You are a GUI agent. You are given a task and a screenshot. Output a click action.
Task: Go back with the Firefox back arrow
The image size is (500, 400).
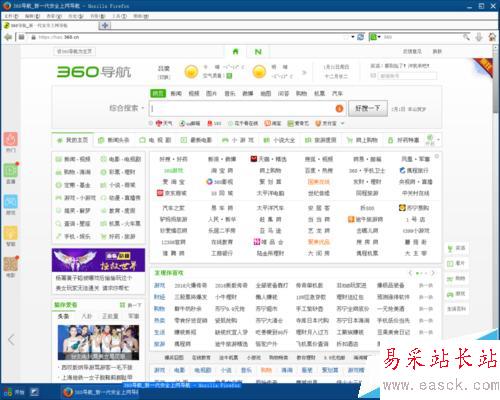point(8,37)
